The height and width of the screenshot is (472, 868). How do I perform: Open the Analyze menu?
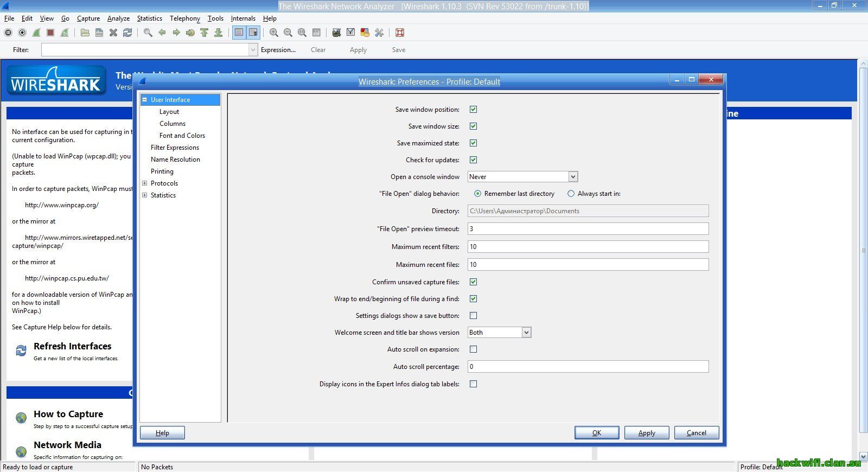[x=118, y=18]
